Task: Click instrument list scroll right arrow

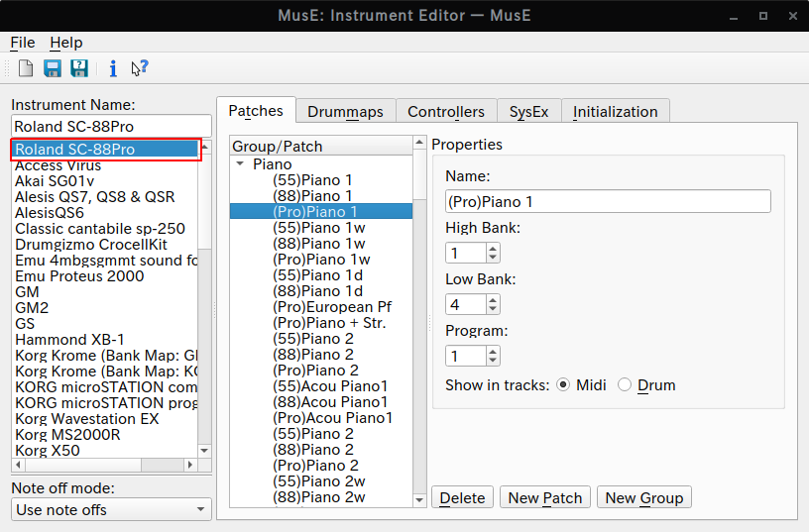Action: (190, 465)
